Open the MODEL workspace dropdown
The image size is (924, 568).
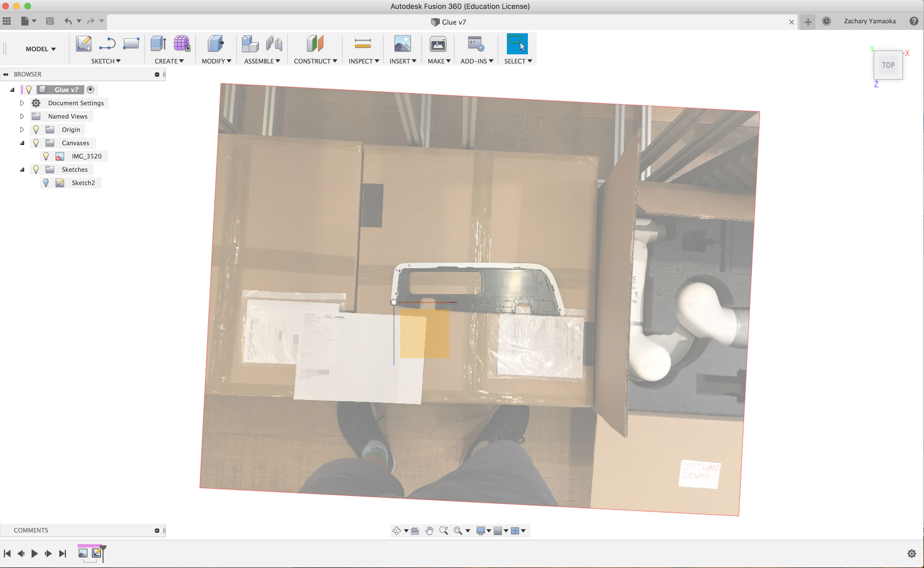(x=40, y=49)
